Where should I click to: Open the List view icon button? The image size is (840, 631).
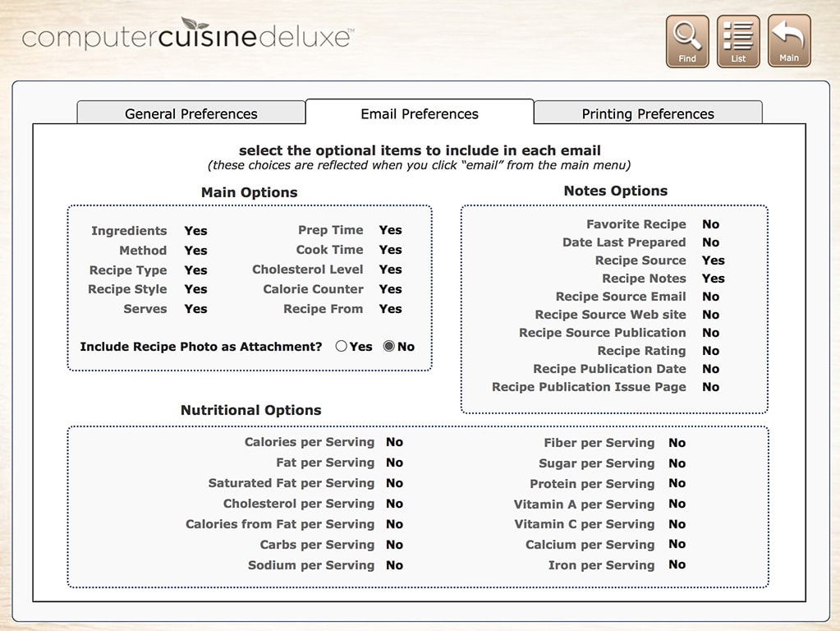738,41
